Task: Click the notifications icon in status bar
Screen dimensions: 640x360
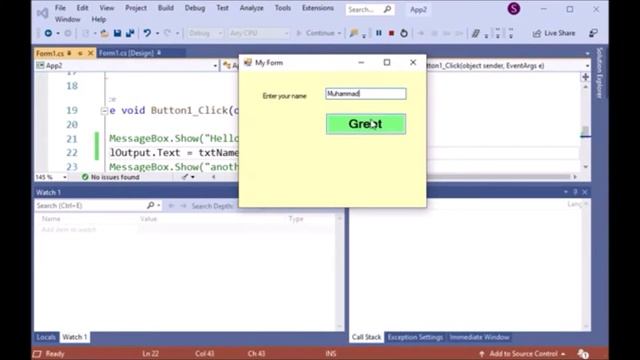Action: tap(583, 353)
